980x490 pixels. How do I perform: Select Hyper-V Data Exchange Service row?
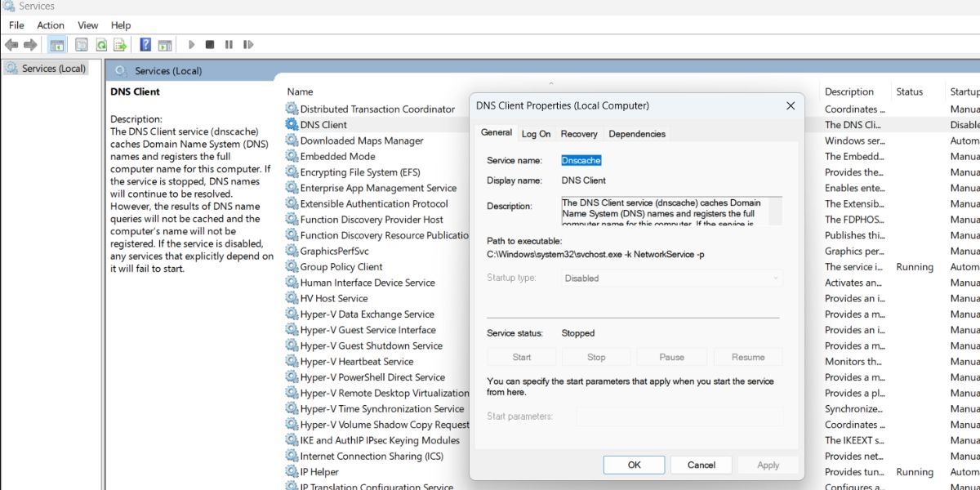[367, 314]
